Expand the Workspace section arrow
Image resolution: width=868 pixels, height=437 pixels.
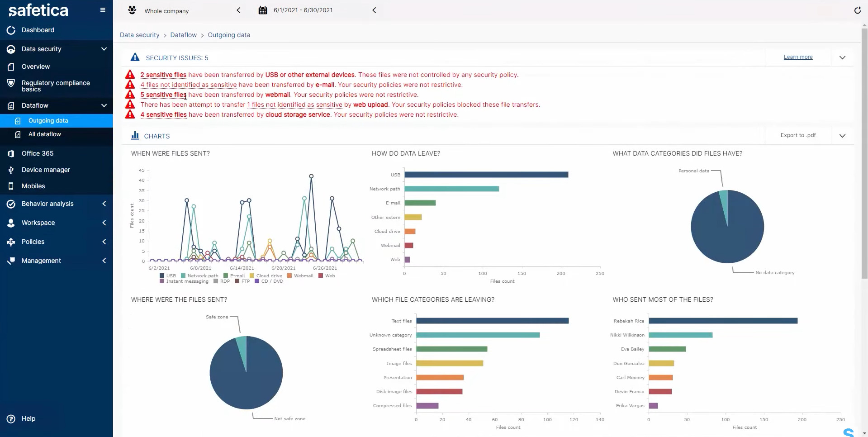[x=104, y=223]
